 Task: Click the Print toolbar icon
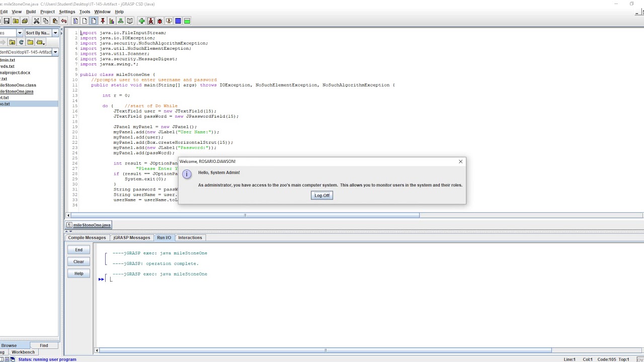tap(25, 21)
